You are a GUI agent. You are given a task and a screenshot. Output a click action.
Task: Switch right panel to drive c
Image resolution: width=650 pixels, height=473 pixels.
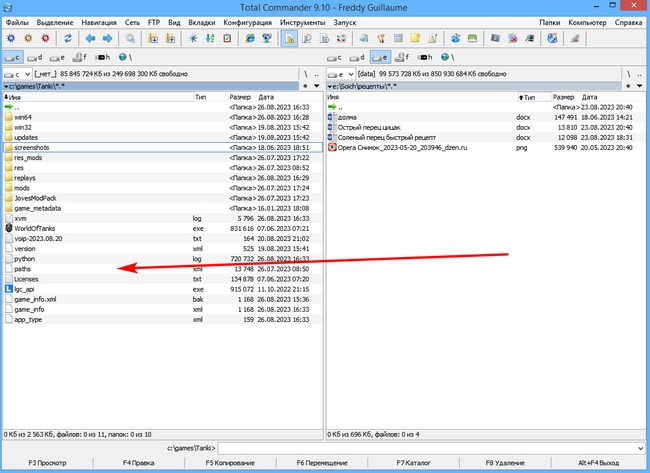pyautogui.click(x=335, y=57)
